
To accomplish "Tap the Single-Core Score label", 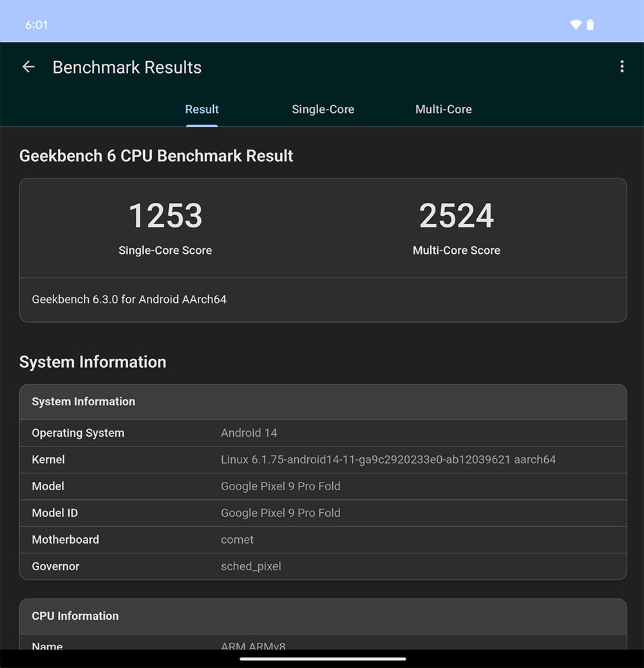I will click(x=166, y=250).
